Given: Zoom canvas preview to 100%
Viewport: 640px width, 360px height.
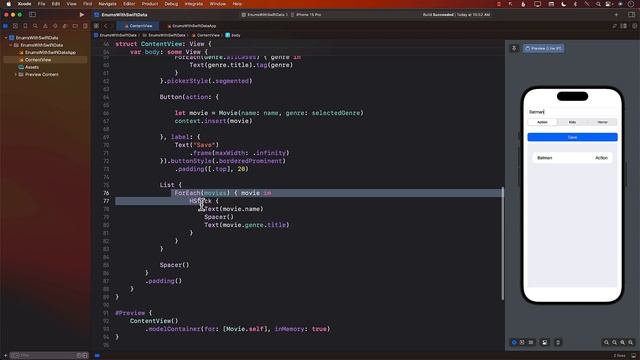Looking at the screenshot, I should [614, 342].
